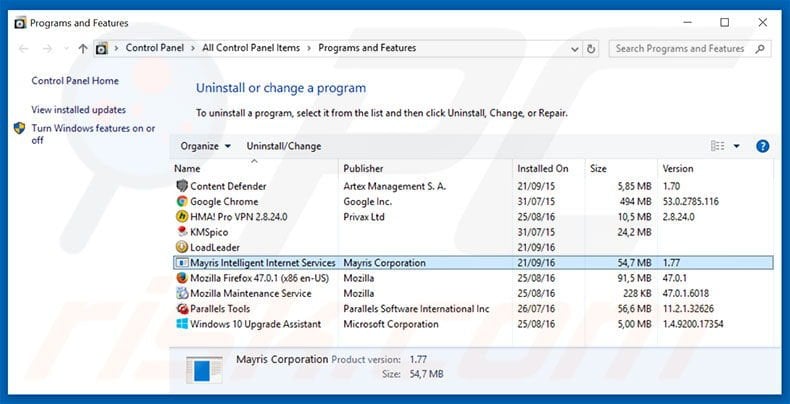Click the LoadLeader program icon
The image size is (790, 404).
[x=182, y=247]
